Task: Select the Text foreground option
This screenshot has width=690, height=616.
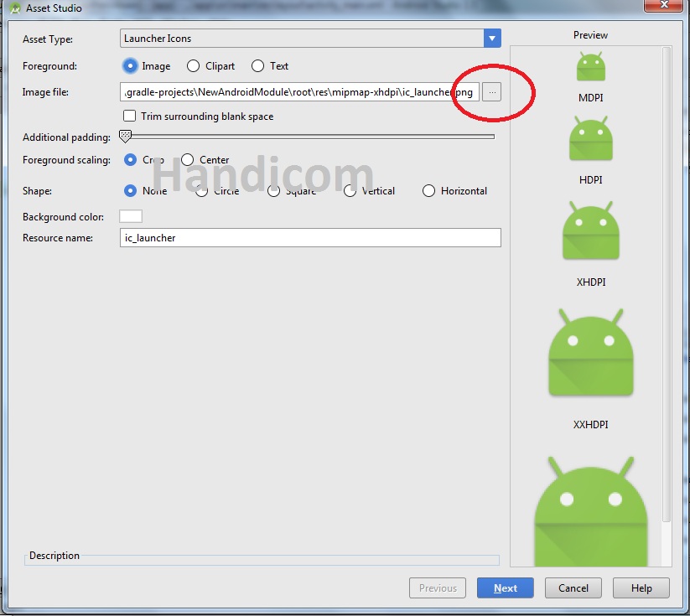Action: click(258, 66)
